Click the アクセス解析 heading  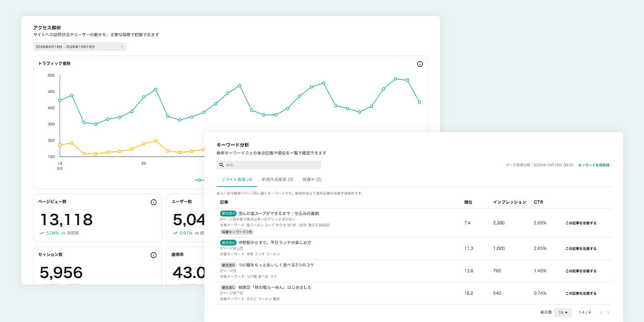tap(47, 27)
